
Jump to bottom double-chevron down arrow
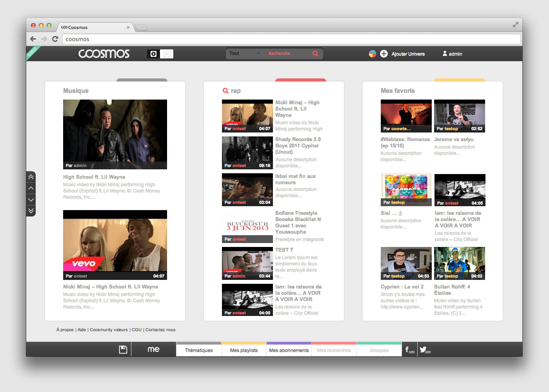[x=31, y=211]
